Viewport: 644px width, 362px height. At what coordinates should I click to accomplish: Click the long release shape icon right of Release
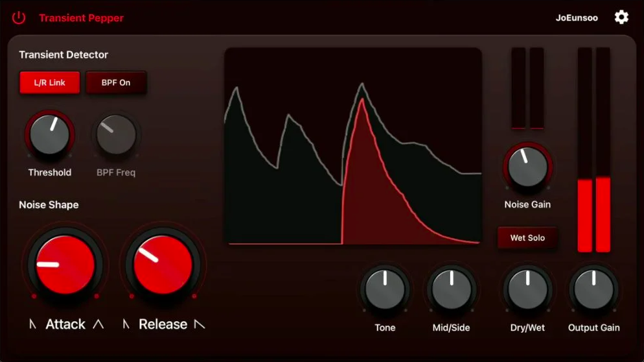200,324
